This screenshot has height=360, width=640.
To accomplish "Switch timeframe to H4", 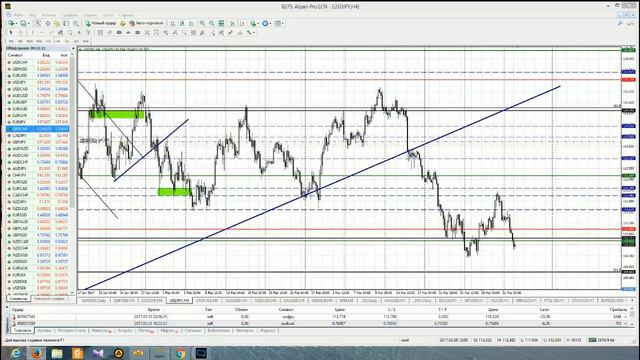I will coord(58,41).
